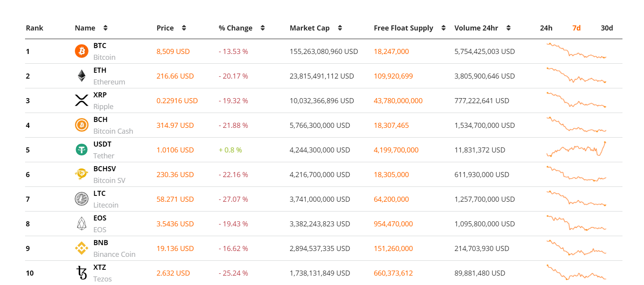Click the Market Cap header text
The width and height of the screenshot is (644, 285).
coord(310,28)
